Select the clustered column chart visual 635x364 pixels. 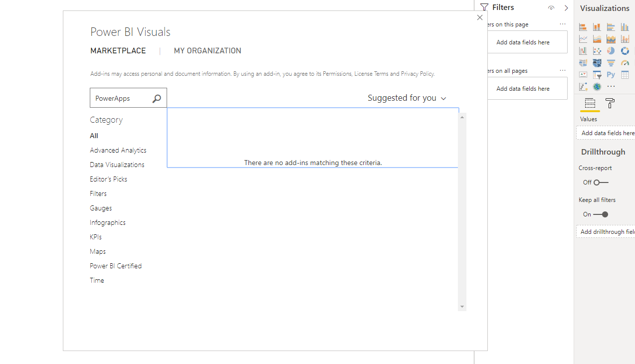(x=625, y=27)
